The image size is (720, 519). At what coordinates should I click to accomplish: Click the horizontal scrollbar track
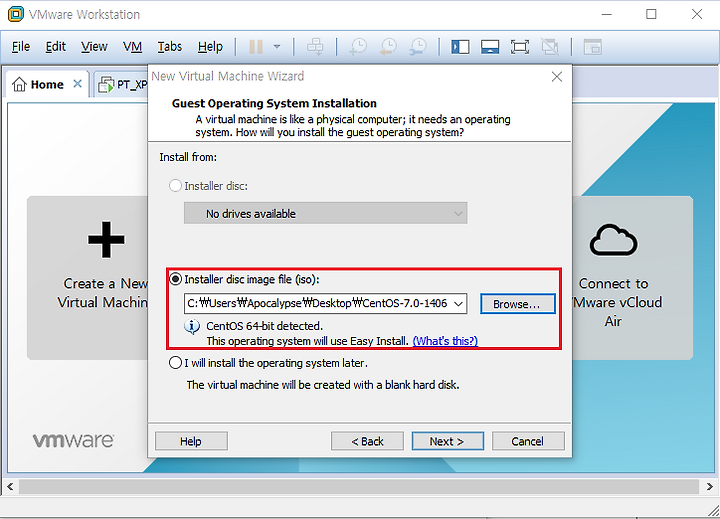pos(359,486)
